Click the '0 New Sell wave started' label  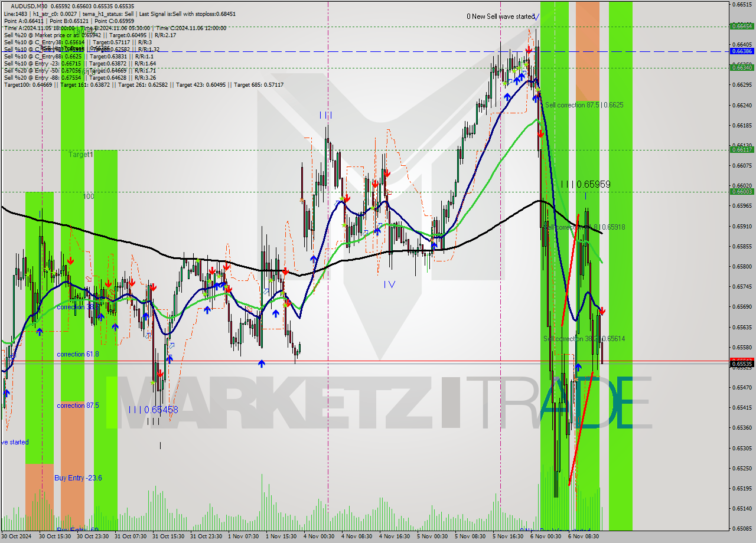(x=500, y=17)
